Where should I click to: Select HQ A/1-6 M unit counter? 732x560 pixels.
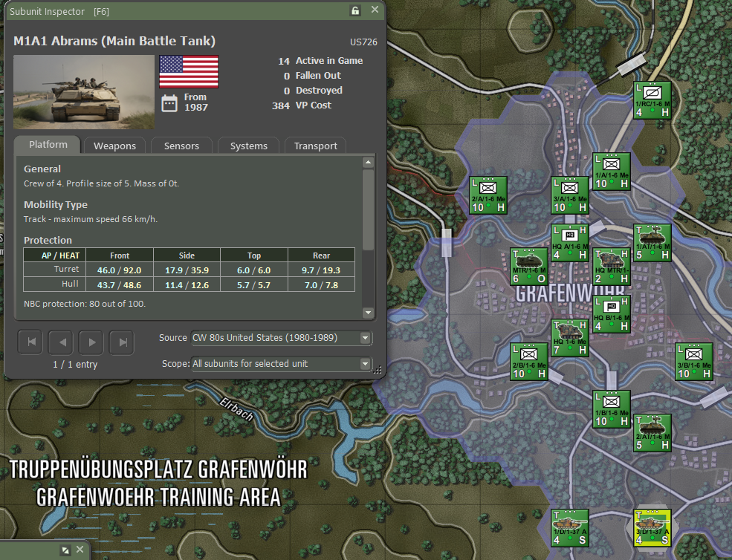tap(569, 243)
